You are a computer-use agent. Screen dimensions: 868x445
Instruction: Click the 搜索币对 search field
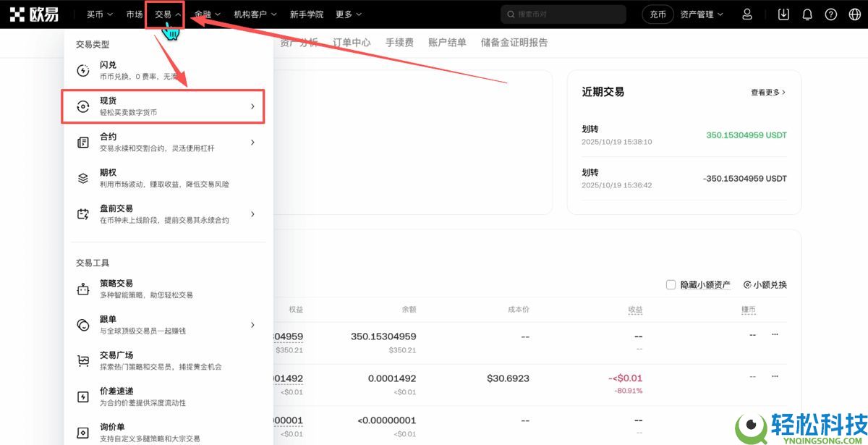[x=563, y=14]
